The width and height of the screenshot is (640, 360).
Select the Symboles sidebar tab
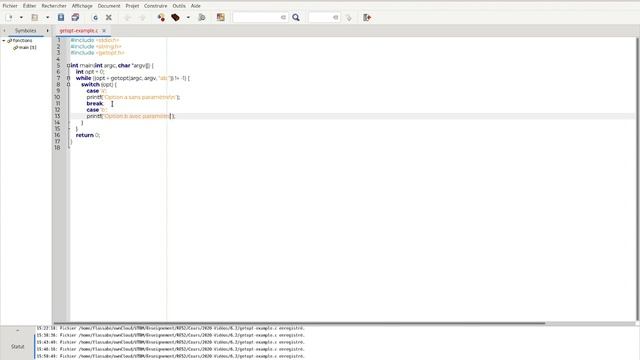[x=25, y=31]
